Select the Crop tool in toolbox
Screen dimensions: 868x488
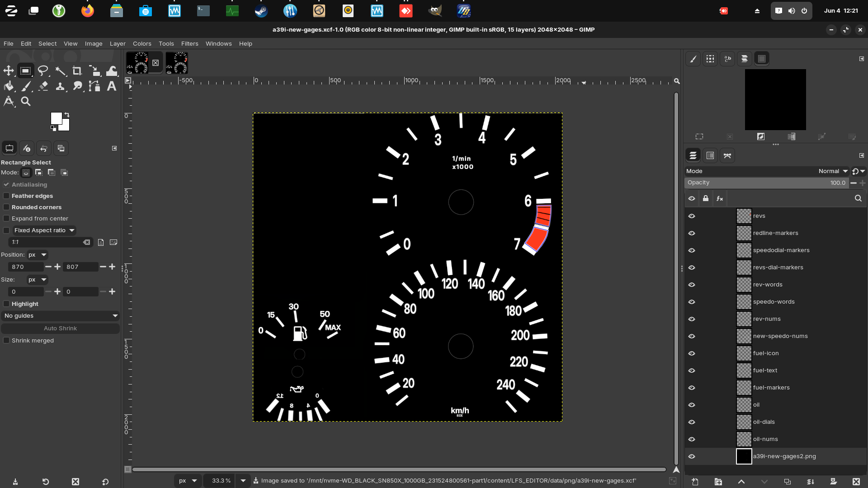pyautogui.click(x=77, y=71)
